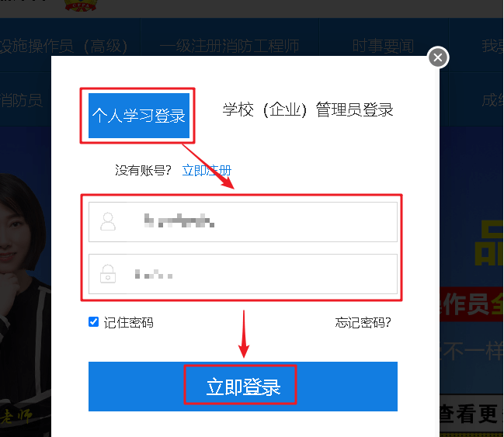Click the 查看更 button at bottom right
504x437 pixels.
470,414
